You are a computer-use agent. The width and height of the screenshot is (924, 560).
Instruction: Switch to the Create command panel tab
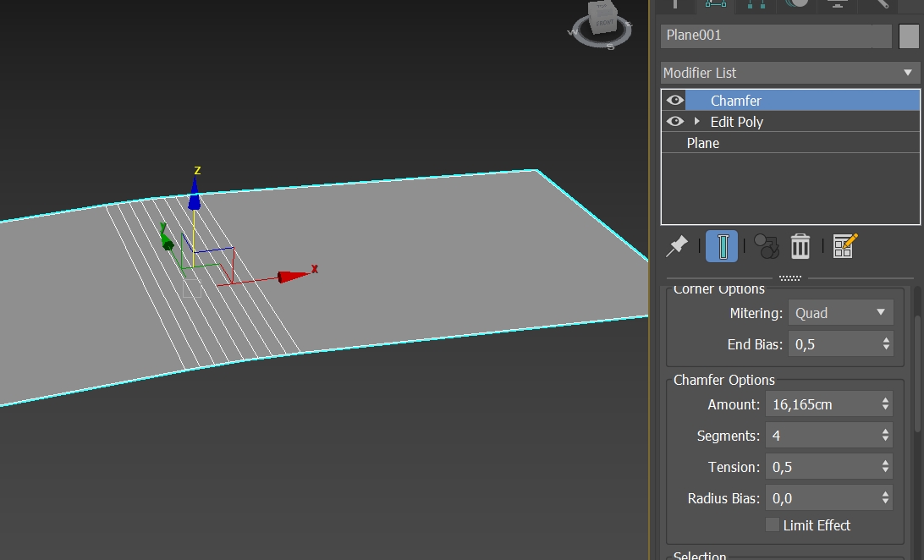pos(675,6)
